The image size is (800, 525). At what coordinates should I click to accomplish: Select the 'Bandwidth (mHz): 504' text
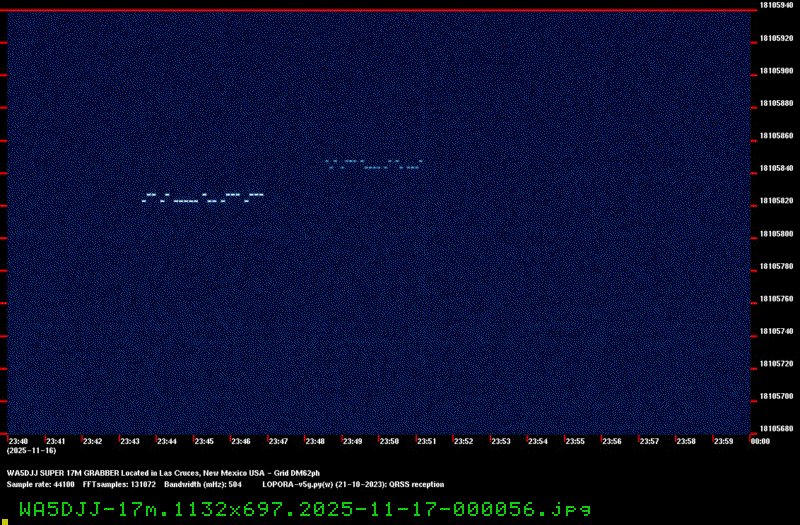[x=203, y=485]
